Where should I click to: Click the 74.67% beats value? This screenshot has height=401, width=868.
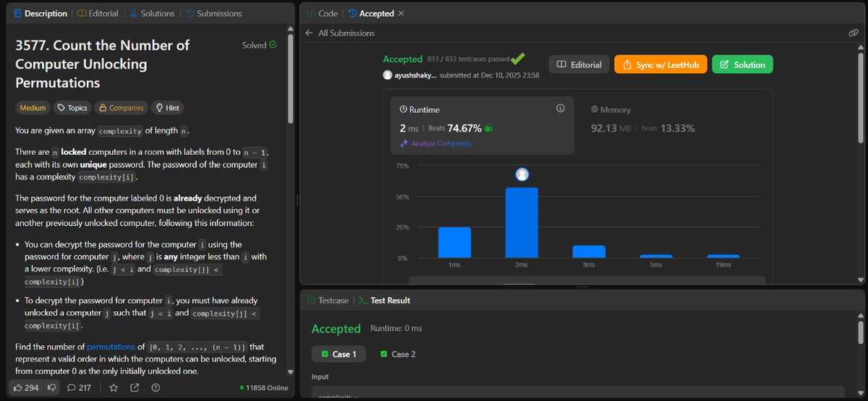pyautogui.click(x=464, y=128)
